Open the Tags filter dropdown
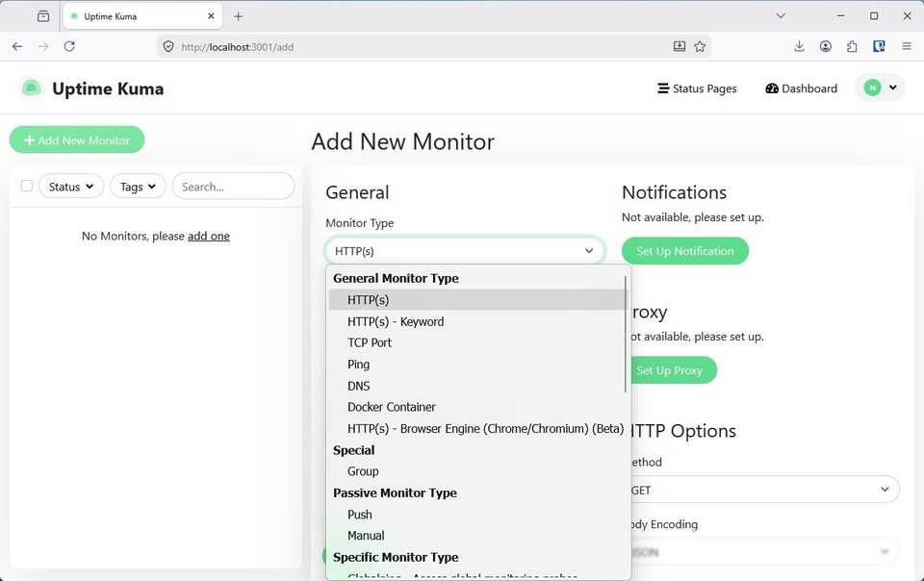Image resolution: width=924 pixels, height=581 pixels. (x=138, y=187)
